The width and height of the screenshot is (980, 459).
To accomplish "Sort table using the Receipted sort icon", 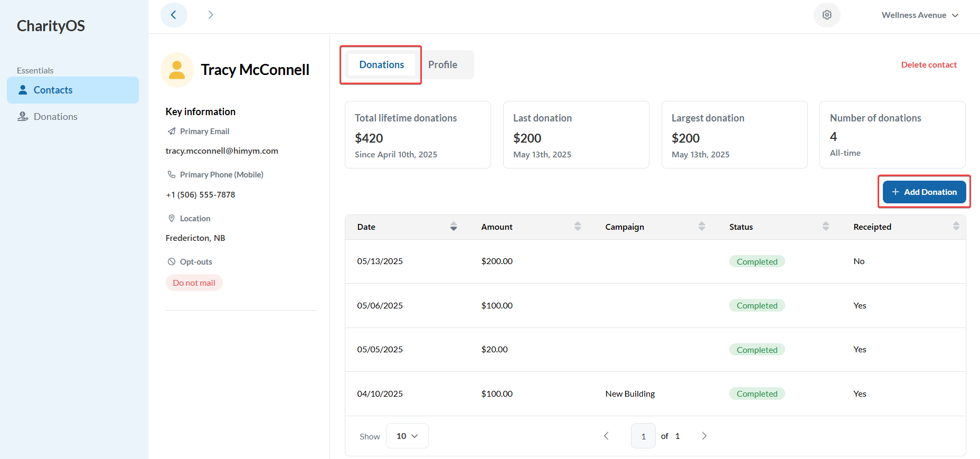I will 956,227.
